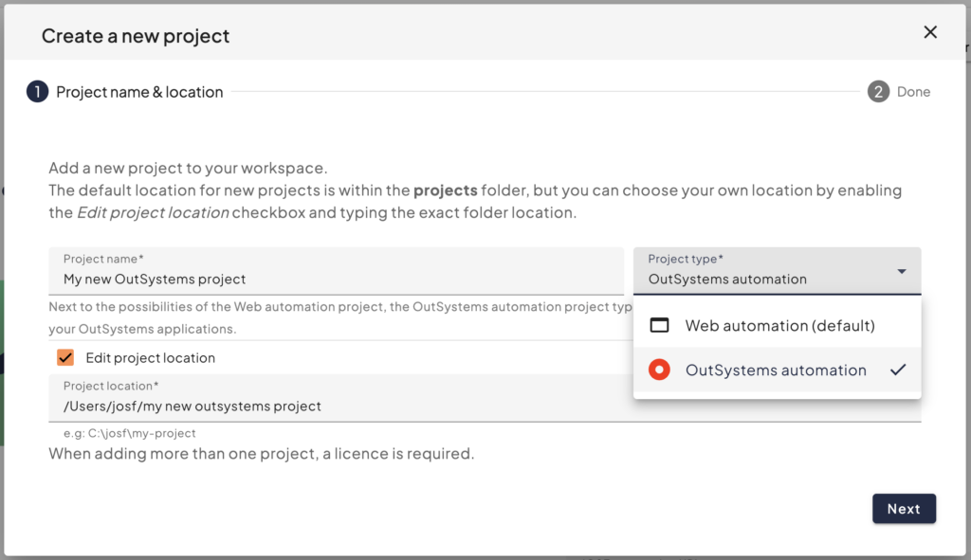971x560 pixels.
Task: Click the C:\josf\my-project example hint
Action: (130, 433)
